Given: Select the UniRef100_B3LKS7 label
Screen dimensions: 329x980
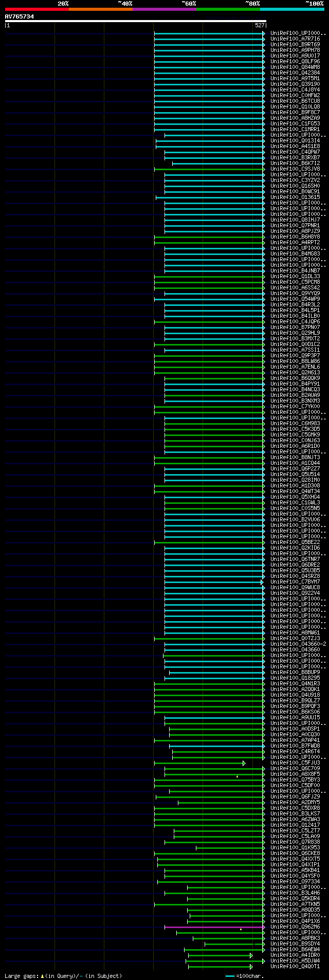Looking at the screenshot, I should (295, 813).
